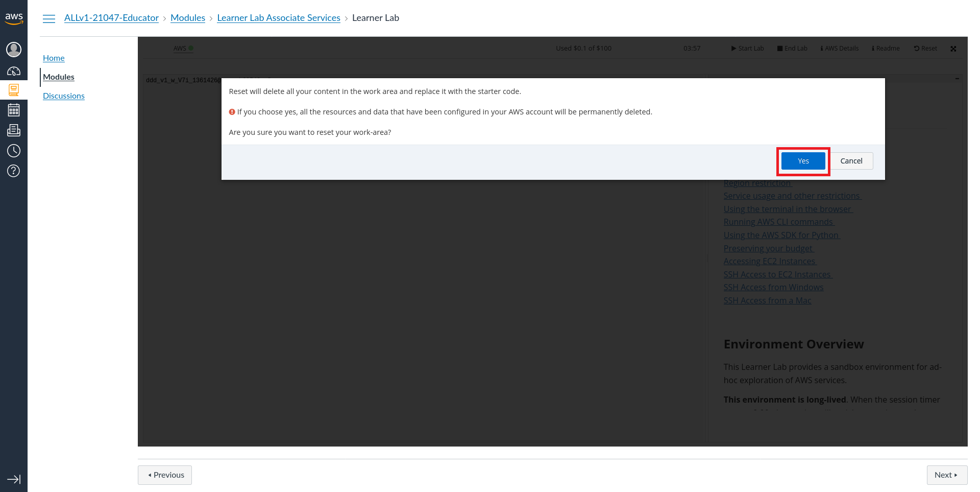Open the Help question mark icon
The width and height of the screenshot is (980, 492).
[x=14, y=171]
